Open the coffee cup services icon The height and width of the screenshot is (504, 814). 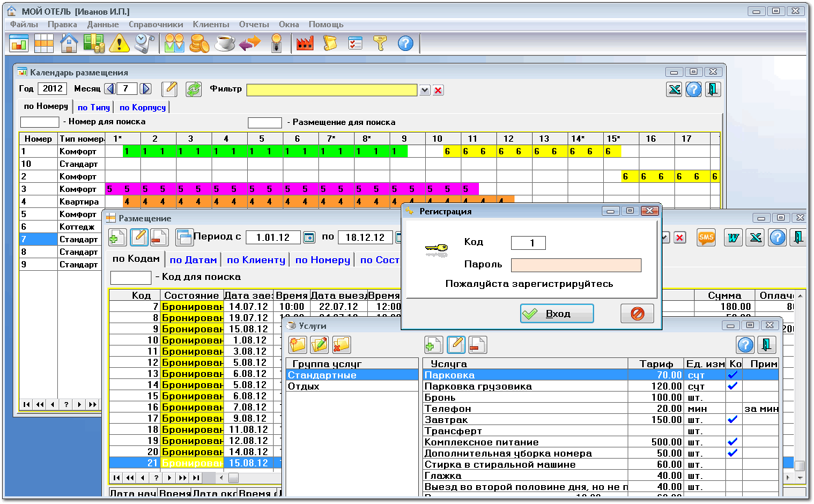(x=225, y=43)
